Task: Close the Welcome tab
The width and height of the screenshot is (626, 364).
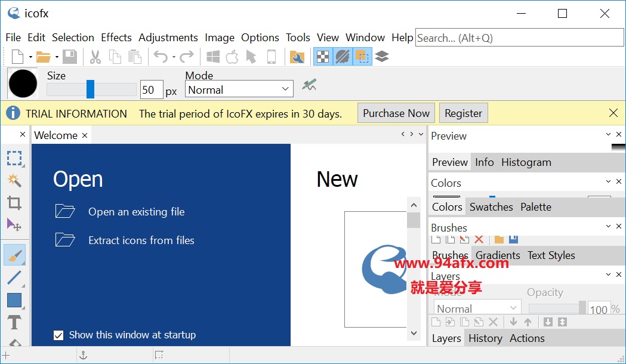Action: (85, 135)
